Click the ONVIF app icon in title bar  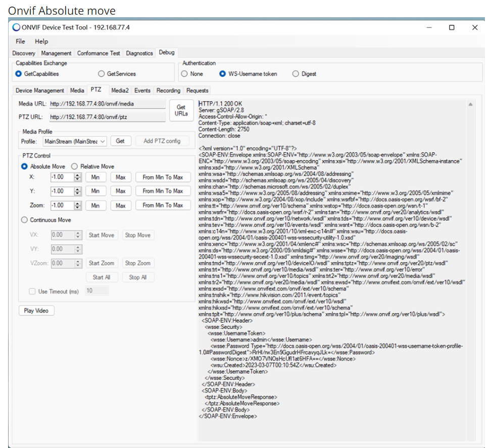click(x=17, y=27)
